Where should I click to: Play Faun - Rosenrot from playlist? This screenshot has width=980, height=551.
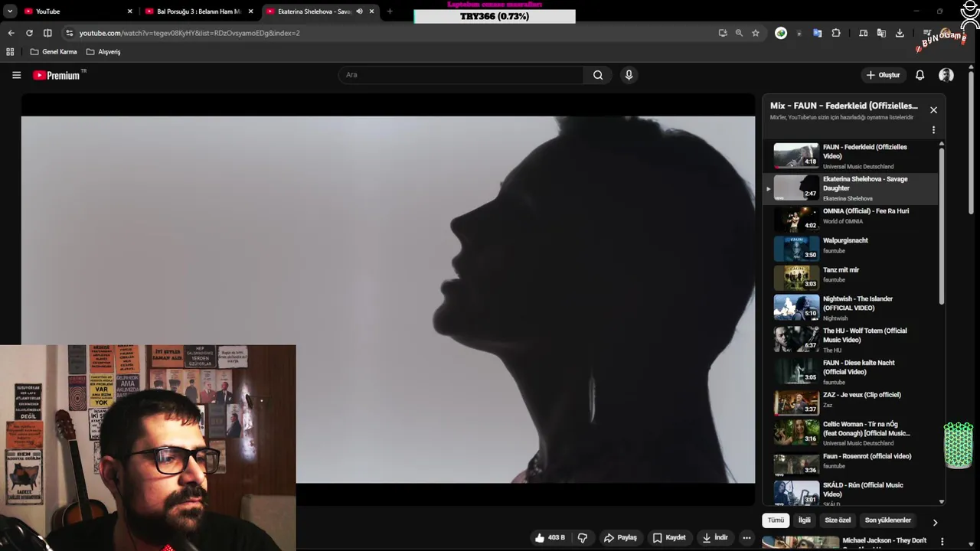[850, 464]
